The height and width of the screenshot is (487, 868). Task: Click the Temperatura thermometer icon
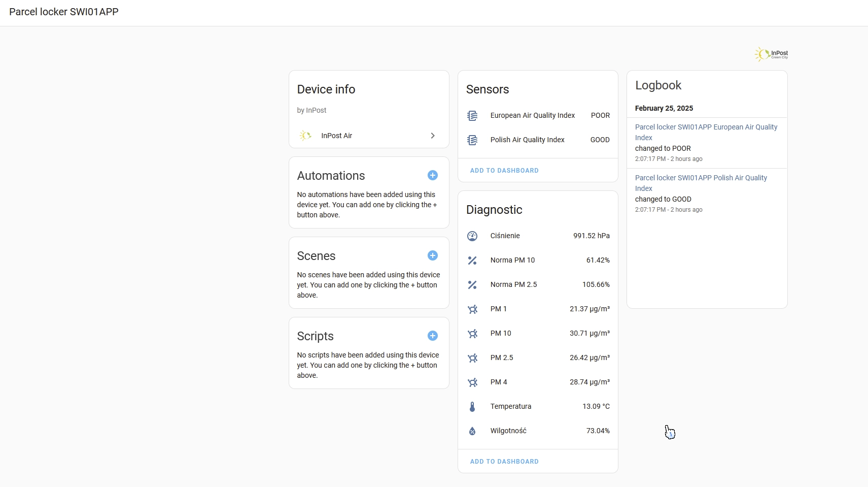click(x=472, y=407)
